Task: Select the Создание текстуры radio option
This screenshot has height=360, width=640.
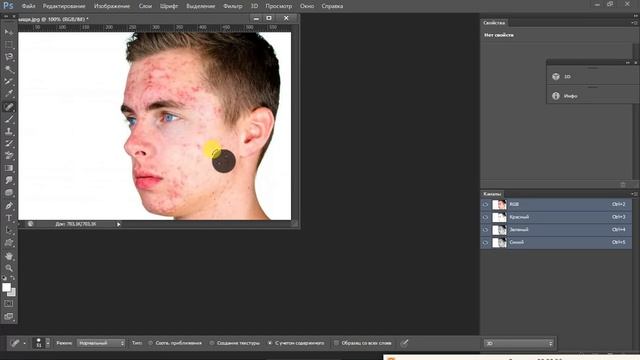Action: pos(212,343)
